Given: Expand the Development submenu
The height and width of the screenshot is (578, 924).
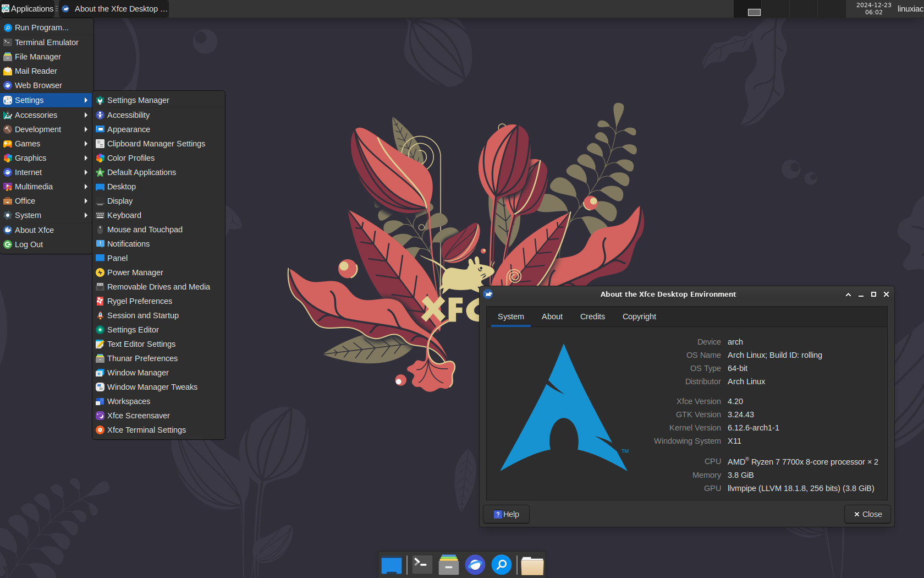Looking at the screenshot, I should click(46, 129).
